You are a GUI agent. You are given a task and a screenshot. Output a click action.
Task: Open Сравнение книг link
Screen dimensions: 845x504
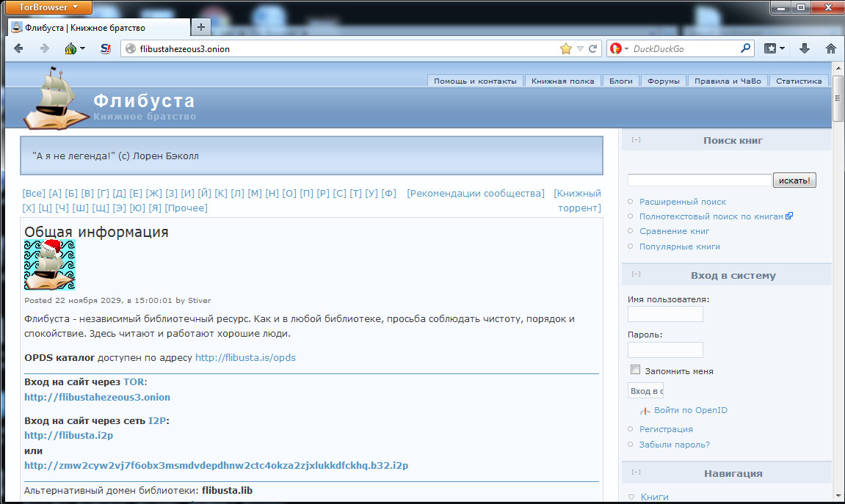(674, 231)
